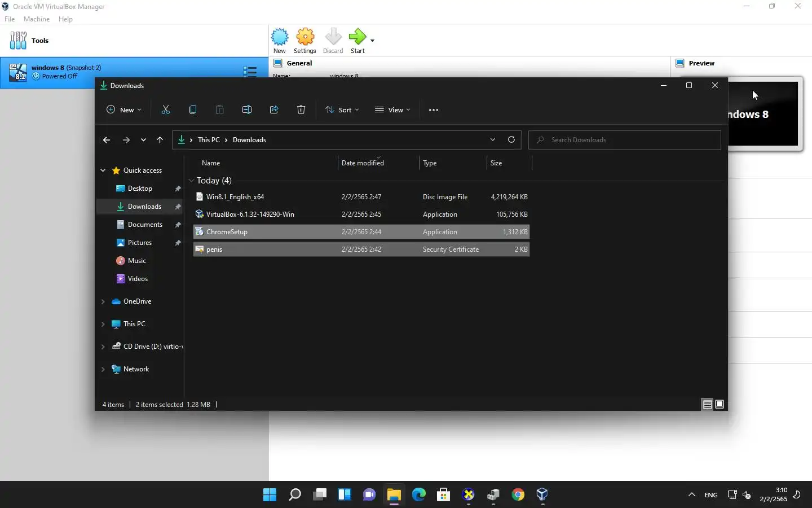Select Documents in Quick access

140,225
